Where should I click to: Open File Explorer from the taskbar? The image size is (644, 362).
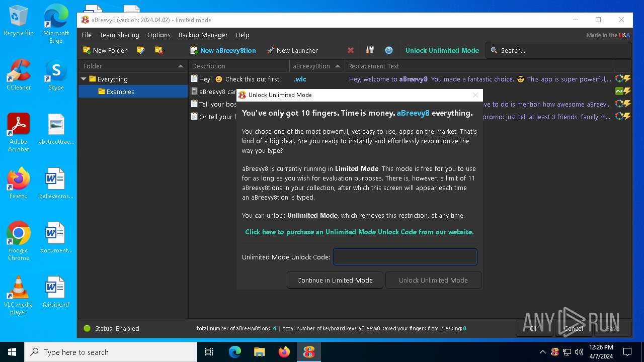point(260,352)
